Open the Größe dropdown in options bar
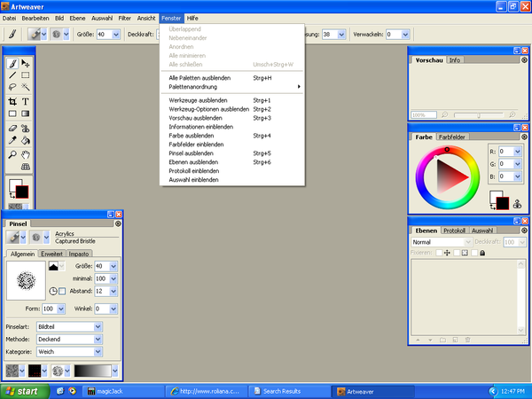 tap(116, 35)
